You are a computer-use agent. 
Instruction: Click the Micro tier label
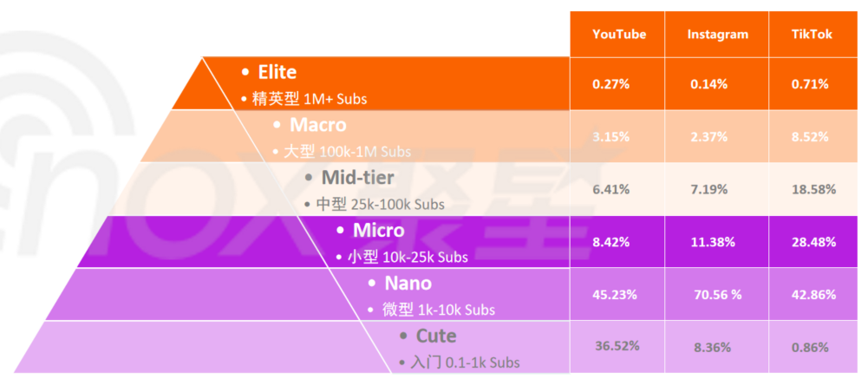pos(379,230)
